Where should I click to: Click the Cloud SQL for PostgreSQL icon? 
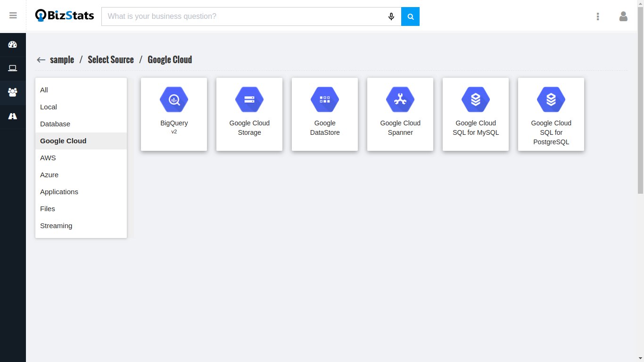[551, 99]
